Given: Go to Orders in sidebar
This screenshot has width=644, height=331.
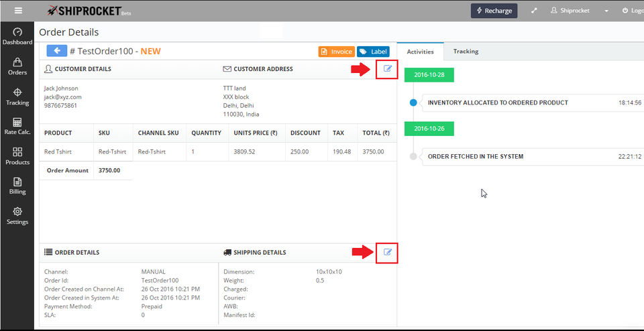Looking at the screenshot, I should [17, 67].
